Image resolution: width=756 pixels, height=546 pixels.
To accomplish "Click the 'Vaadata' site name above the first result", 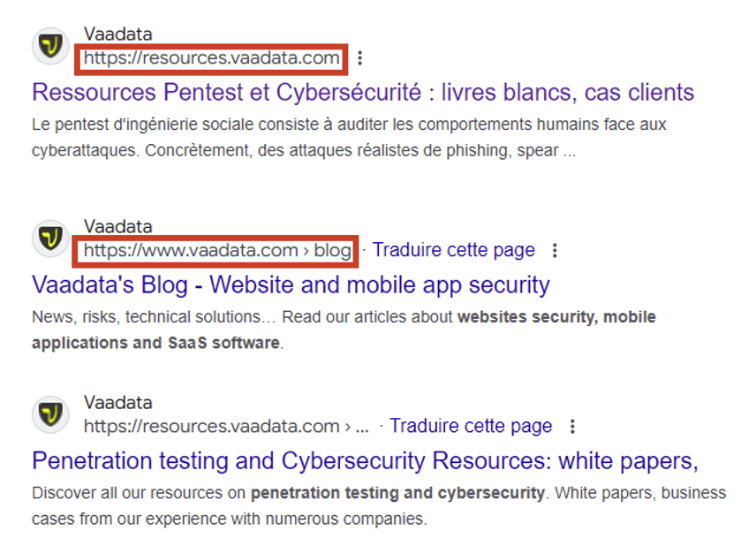I will tap(118, 34).
